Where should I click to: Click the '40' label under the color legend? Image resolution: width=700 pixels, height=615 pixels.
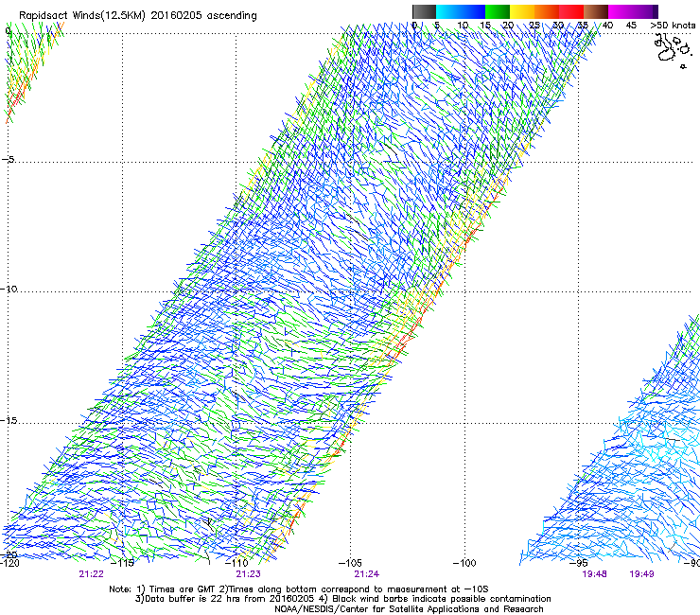(x=607, y=25)
